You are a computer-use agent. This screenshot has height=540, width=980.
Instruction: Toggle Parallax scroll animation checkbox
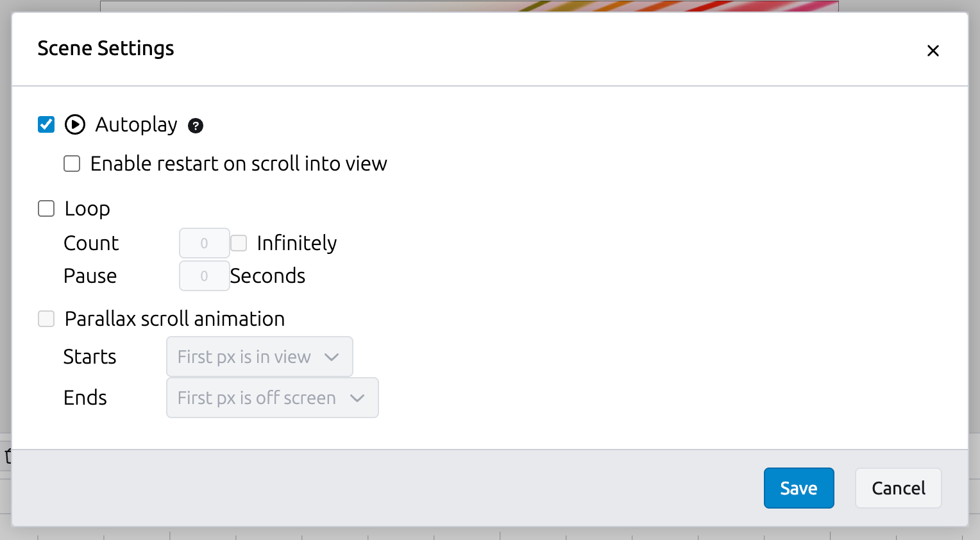(46, 319)
